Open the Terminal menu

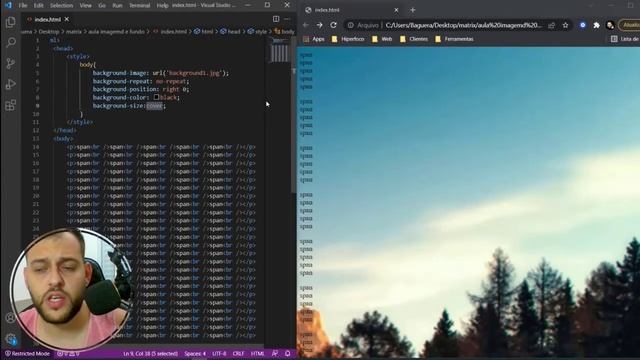[x=140, y=5]
